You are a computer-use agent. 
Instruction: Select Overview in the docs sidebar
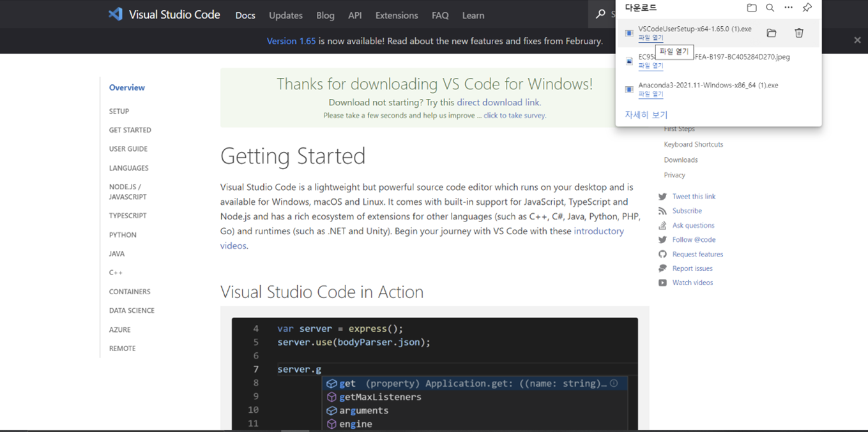pyautogui.click(x=126, y=87)
